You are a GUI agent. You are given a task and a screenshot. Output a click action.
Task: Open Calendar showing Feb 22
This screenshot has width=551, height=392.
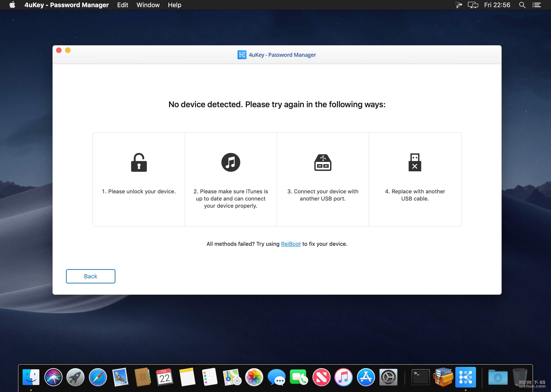[165, 377]
